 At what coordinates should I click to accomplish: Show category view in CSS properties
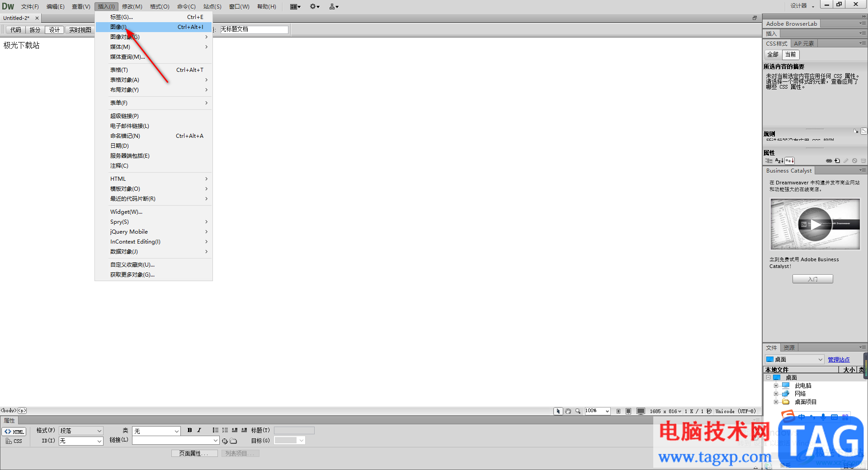coord(769,160)
